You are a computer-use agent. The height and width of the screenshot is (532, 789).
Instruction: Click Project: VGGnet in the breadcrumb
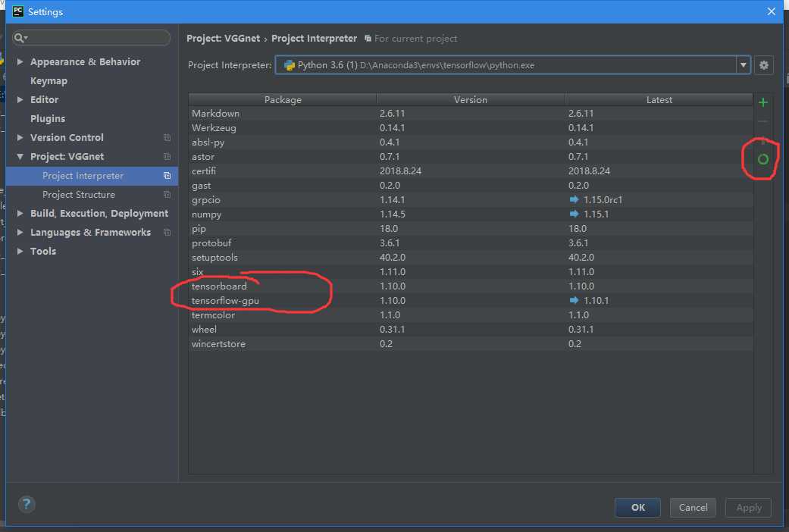click(224, 38)
